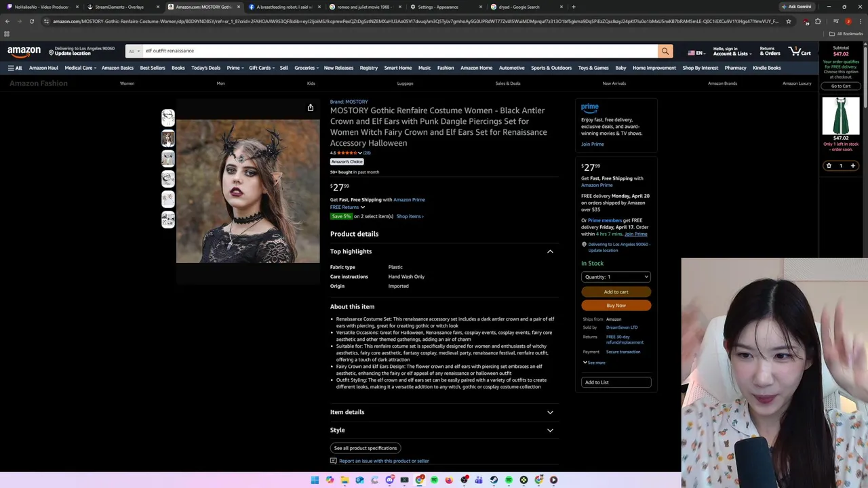Open Outlook from the taskbar
The image size is (868, 488).
[x=359, y=480]
